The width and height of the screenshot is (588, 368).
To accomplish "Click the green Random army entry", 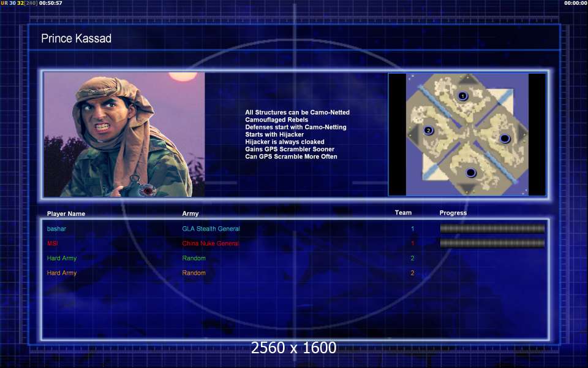I will point(194,258).
